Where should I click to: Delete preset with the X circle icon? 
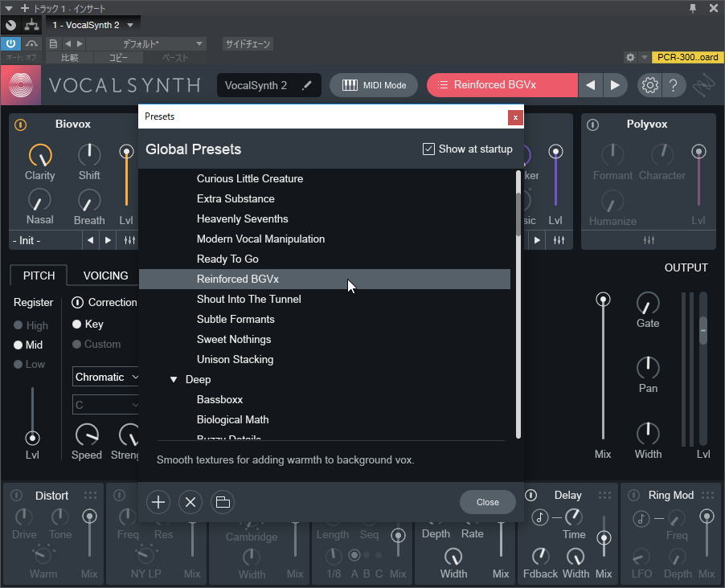tap(190, 502)
